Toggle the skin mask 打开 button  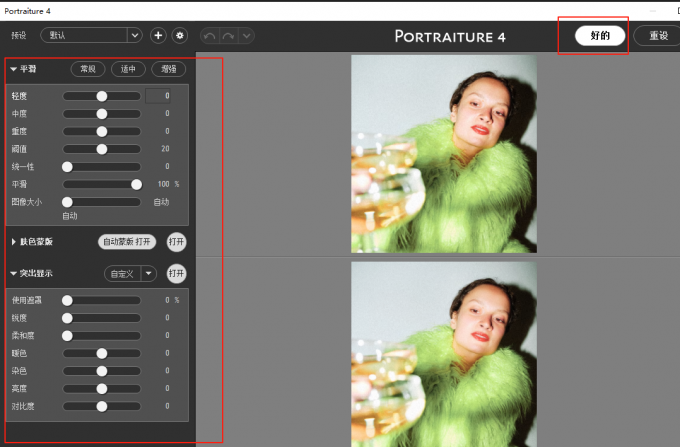coord(176,242)
